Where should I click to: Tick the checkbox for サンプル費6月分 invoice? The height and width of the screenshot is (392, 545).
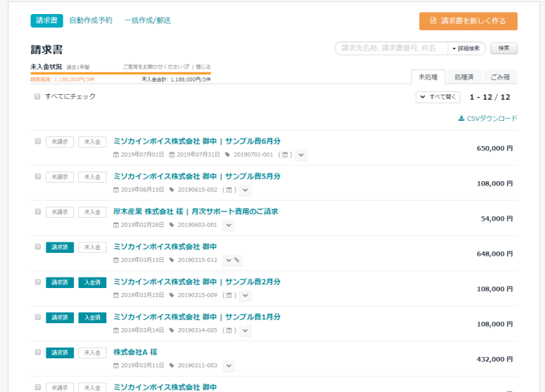[38, 141]
